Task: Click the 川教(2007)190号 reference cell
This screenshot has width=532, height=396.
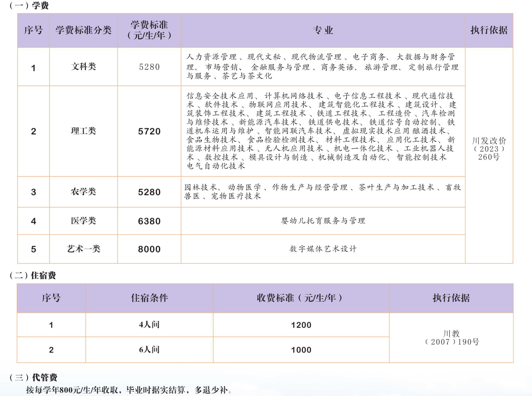Action: (x=451, y=338)
